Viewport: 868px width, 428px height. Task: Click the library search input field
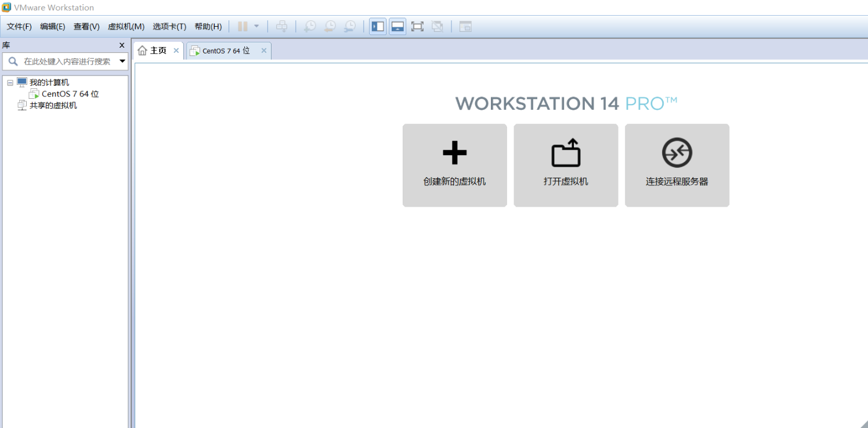click(65, 61)
